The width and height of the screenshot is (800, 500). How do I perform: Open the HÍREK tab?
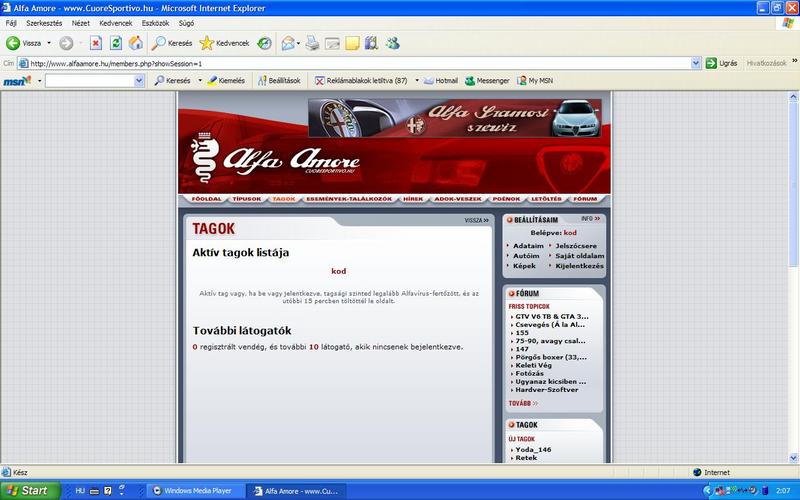(413, 199)
